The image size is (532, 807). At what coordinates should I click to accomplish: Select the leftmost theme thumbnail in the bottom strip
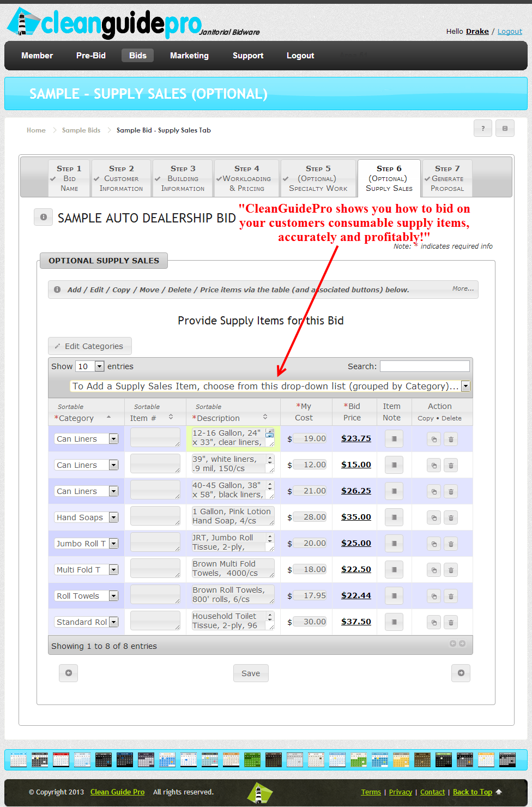(x=18, y=760)
